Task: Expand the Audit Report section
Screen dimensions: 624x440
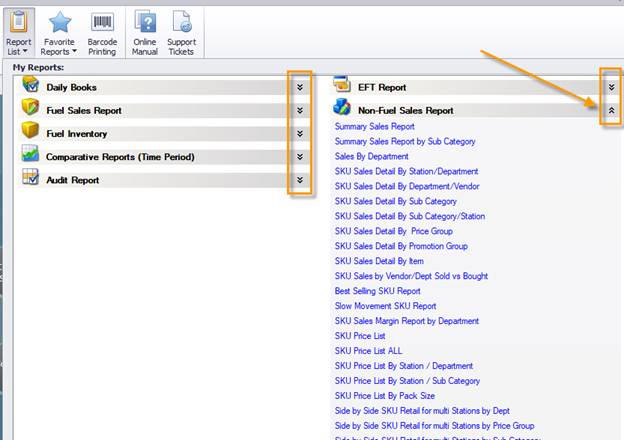Action: tap(299, 181)
